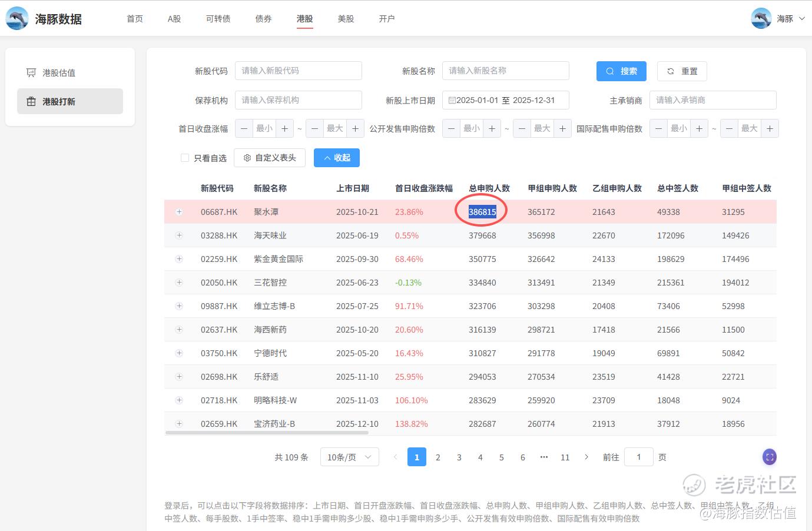
Task: Click the 首日收盘涨跌幅 column header
Action: [x=424, y=188]
